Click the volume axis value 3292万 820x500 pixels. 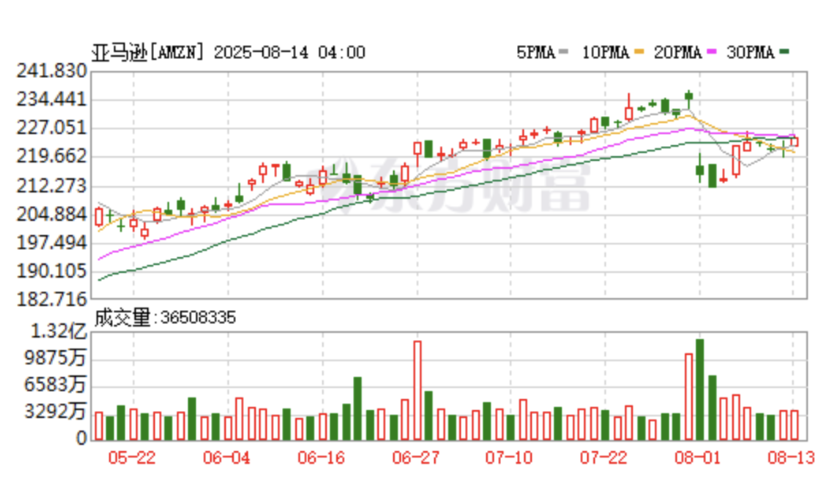coord(55,412)
